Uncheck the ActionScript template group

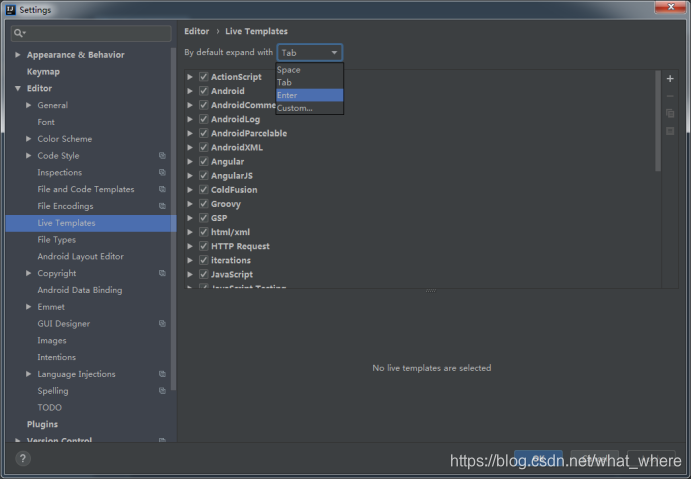pyautogui.click(x=203, y=76)
